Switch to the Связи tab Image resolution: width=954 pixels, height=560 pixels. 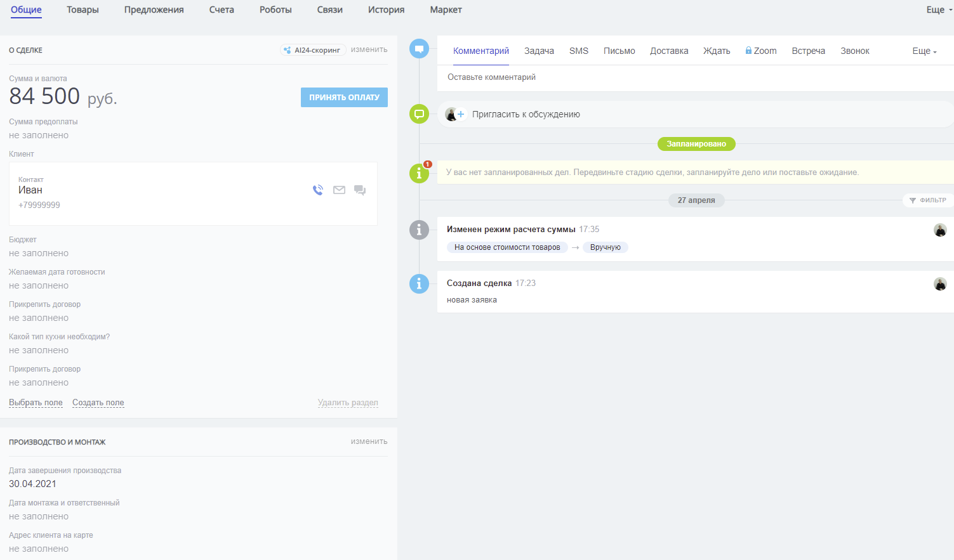click(330, 10)
